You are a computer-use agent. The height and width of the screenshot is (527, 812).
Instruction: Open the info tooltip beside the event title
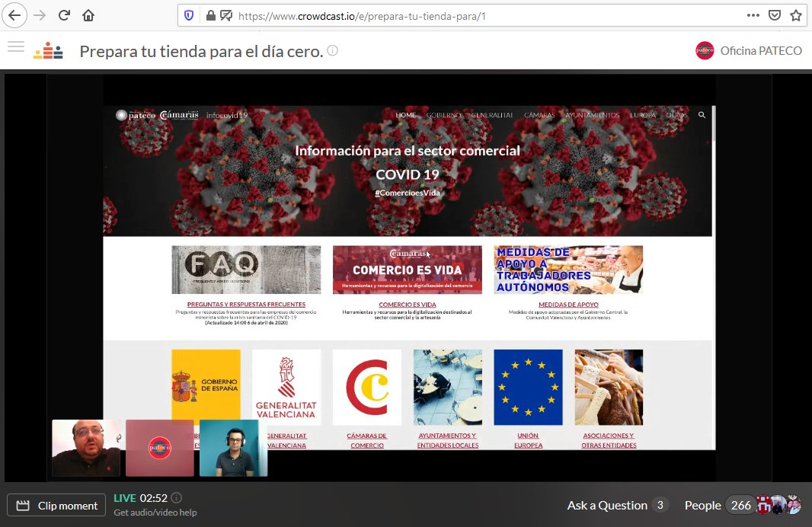tap(333, 50)
